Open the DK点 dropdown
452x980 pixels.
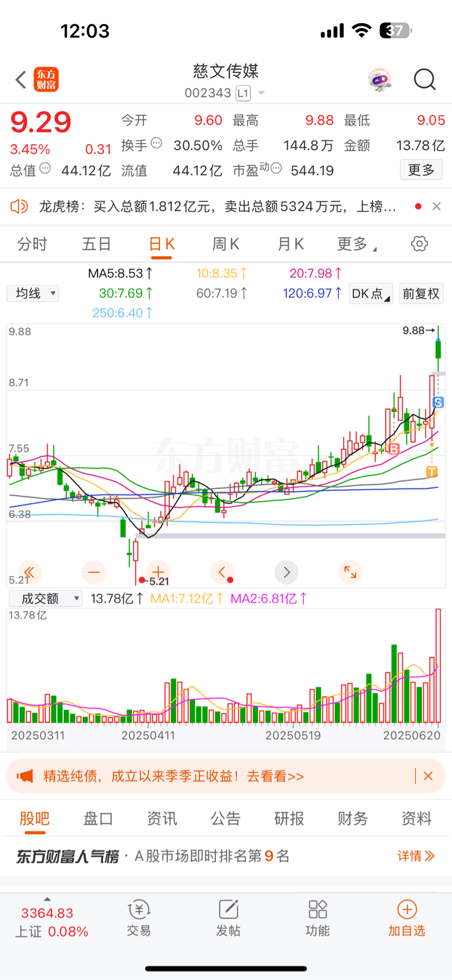tap(371, 293)
